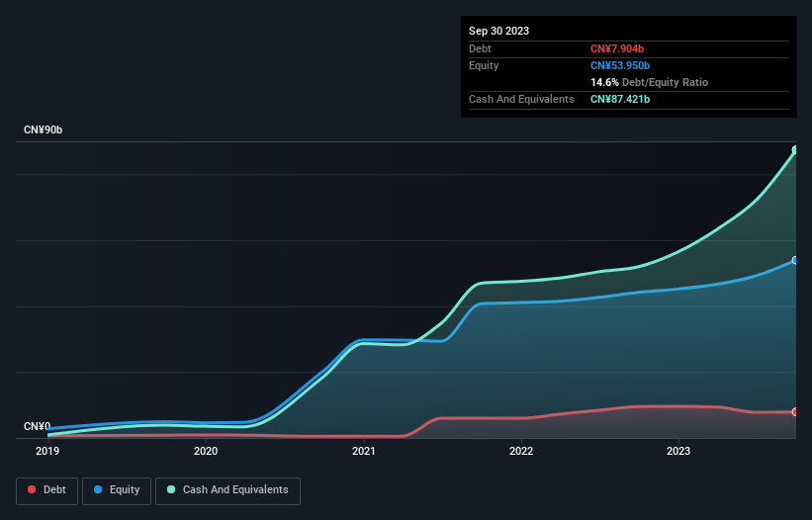Viewport: 812px width, 520px height.
Task: Click the red Debt endpoint marker
Action: pos(795,412)
